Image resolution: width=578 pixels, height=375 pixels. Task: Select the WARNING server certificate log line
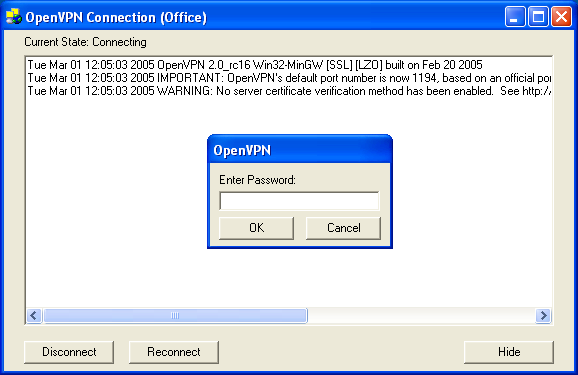[289, 91]
